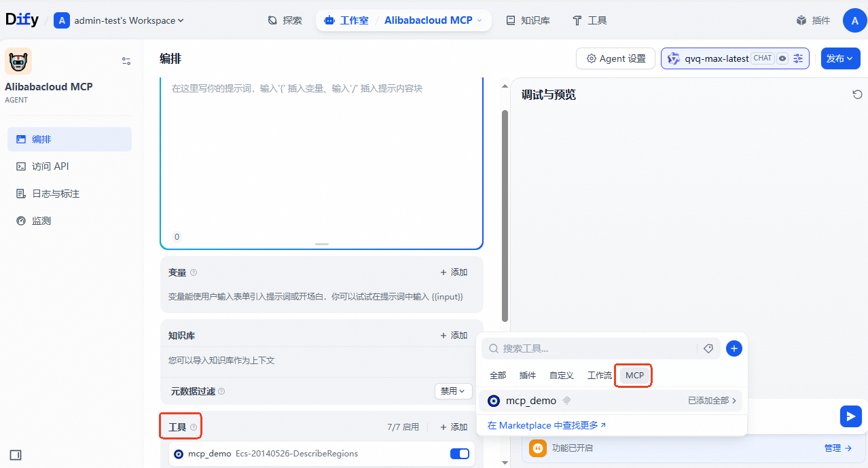
Task: Click the Dify logo
Action: click(x=22, y=20)
